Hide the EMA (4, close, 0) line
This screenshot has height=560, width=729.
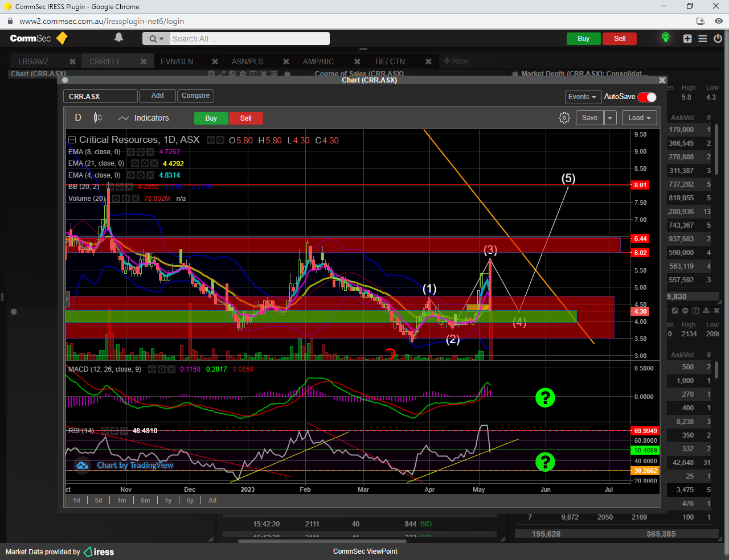(131, 175)
